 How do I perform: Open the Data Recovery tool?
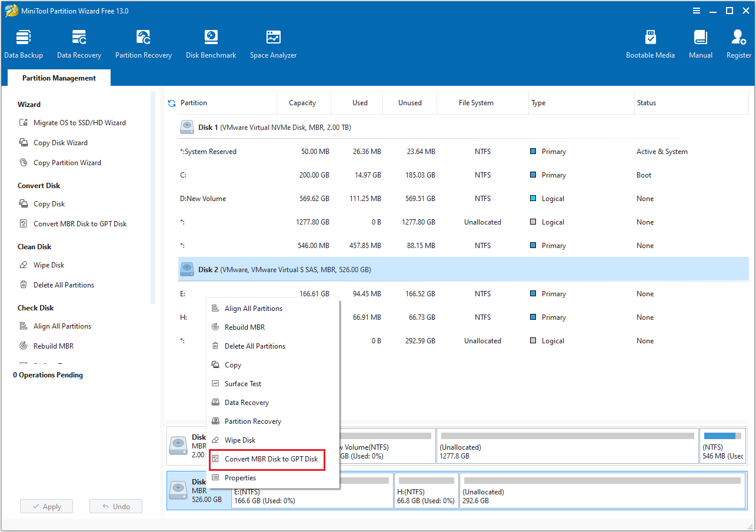click(x=78, y=42)
